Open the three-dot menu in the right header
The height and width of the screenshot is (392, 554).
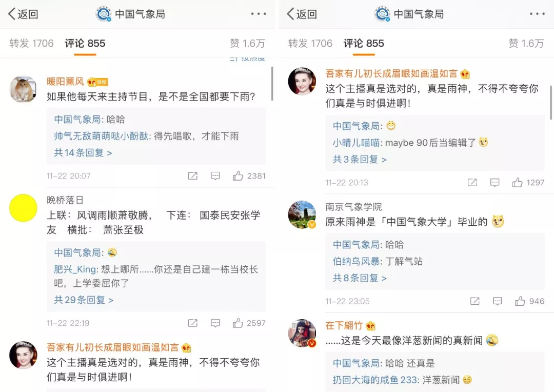tap(537, 14)
